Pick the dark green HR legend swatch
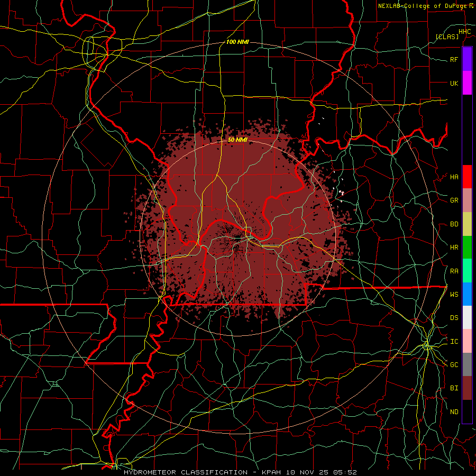This screenshot has height=476, width=476. pyautogui.click(x=467, y=248)
